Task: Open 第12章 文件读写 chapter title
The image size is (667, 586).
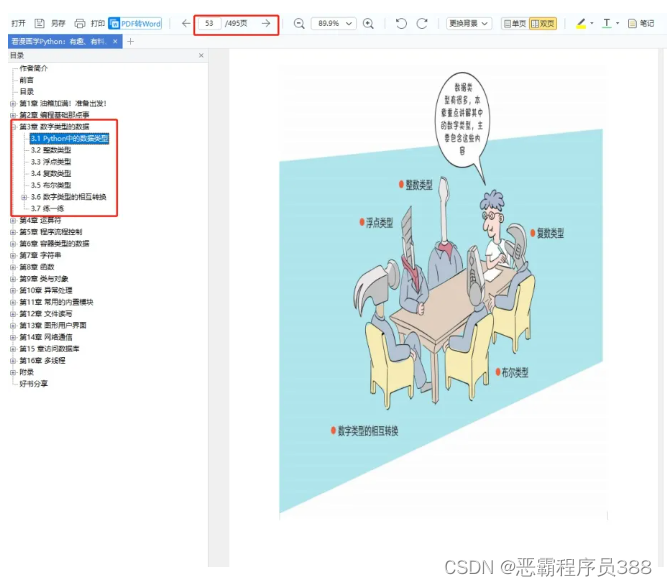Action: 46,314
